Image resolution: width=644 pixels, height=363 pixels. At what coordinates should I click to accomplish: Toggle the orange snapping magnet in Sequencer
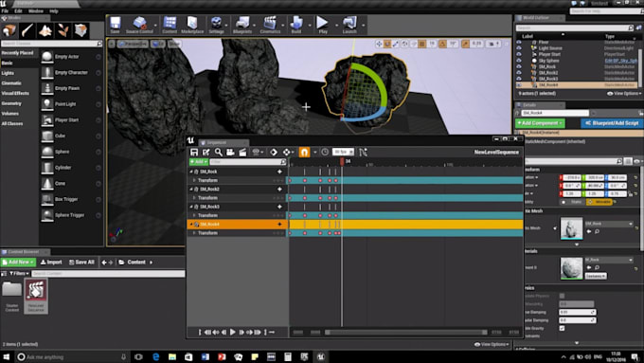click(304, 152)
